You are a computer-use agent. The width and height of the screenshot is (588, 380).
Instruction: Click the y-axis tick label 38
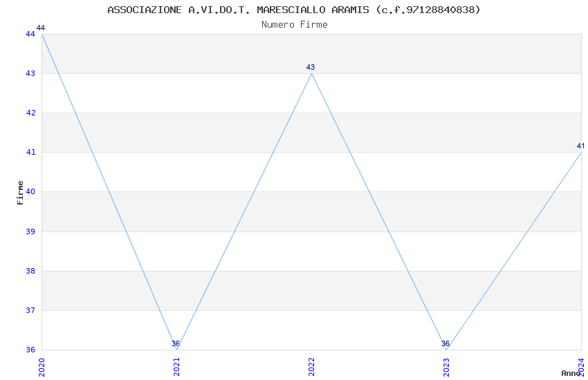(30, 271)
